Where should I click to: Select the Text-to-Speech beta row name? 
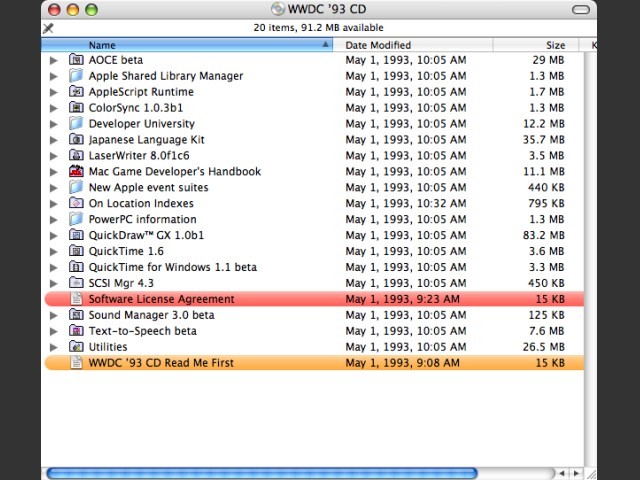click(142, 331)
